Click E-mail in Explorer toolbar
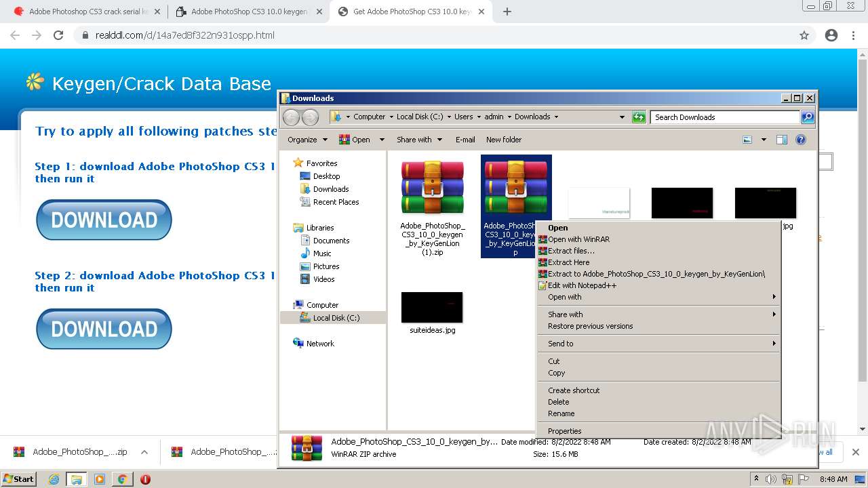868x488 pixels. click(465, 140)
